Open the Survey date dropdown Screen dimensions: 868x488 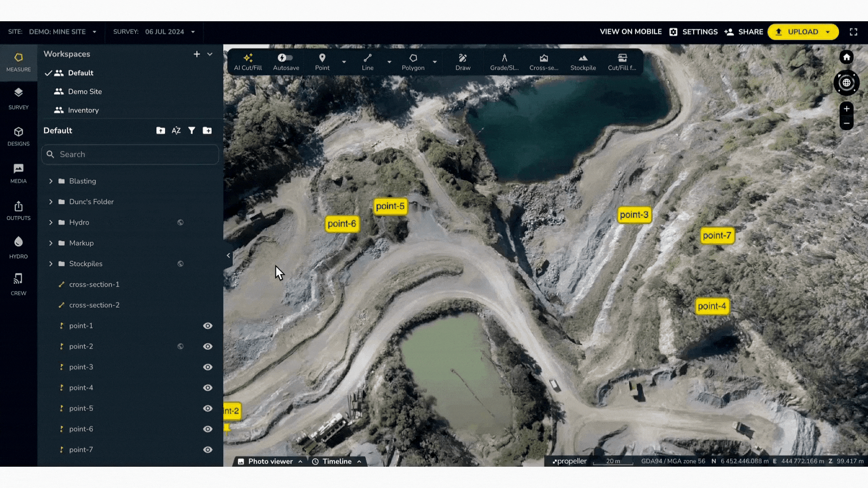click(x=193, y=32)
